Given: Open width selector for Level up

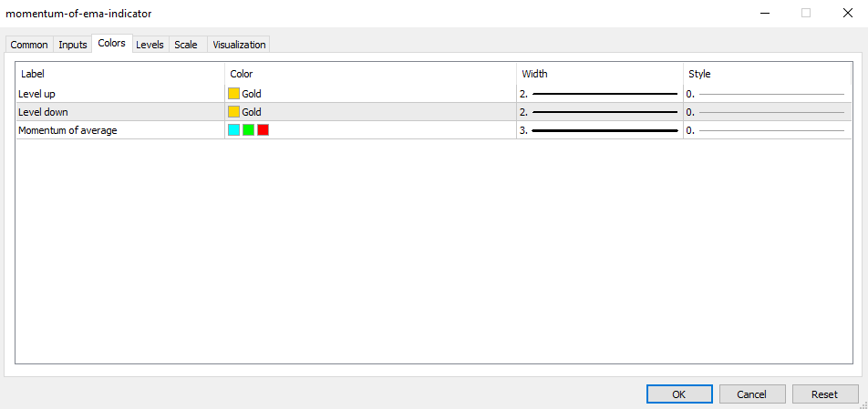Looking at the screenshot, I should pyautogui.click(x=600, y=94).
